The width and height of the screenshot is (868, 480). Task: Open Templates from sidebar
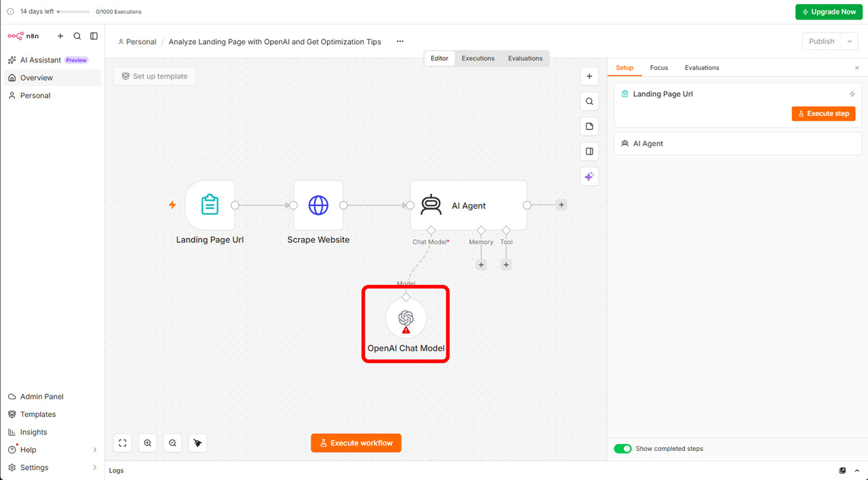click(x=52, y=414)
